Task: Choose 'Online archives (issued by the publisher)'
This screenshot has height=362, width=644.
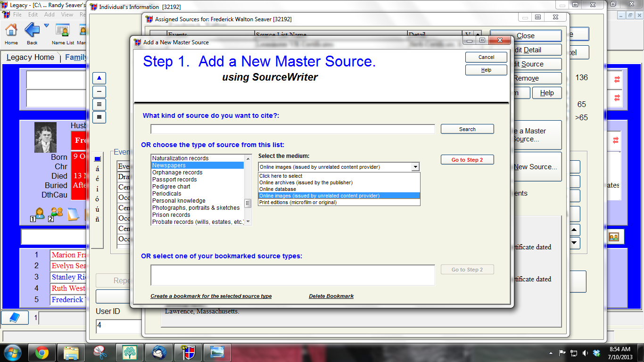Action: tap(339, 182)
